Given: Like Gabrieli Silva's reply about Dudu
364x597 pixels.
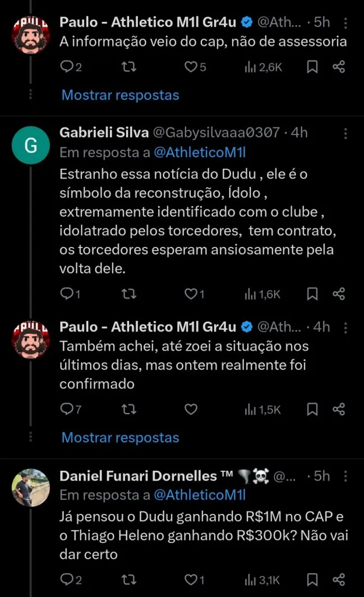Looking at the screenshot, I should (190, 293).
